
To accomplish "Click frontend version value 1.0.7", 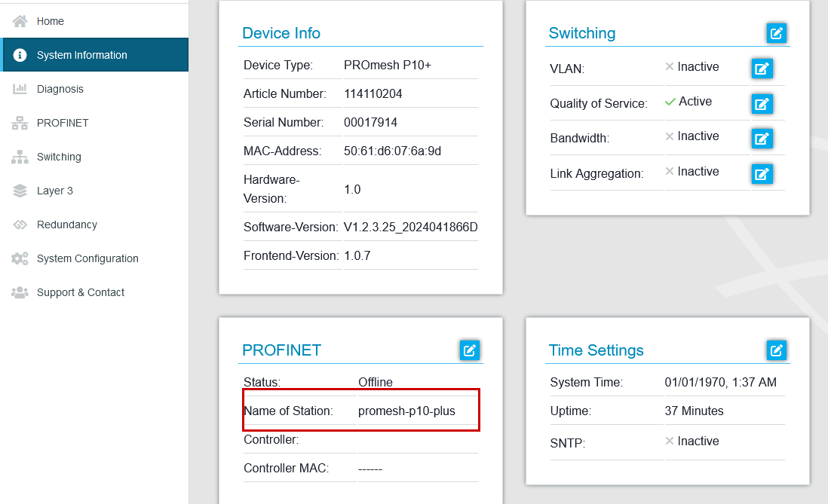I will 357,255.
